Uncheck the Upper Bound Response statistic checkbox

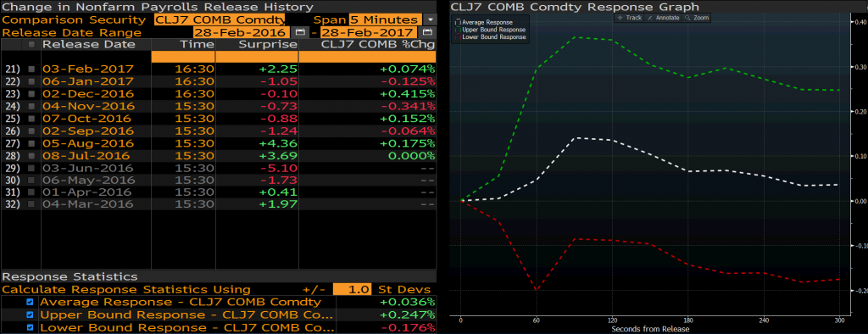click(30, 315)
